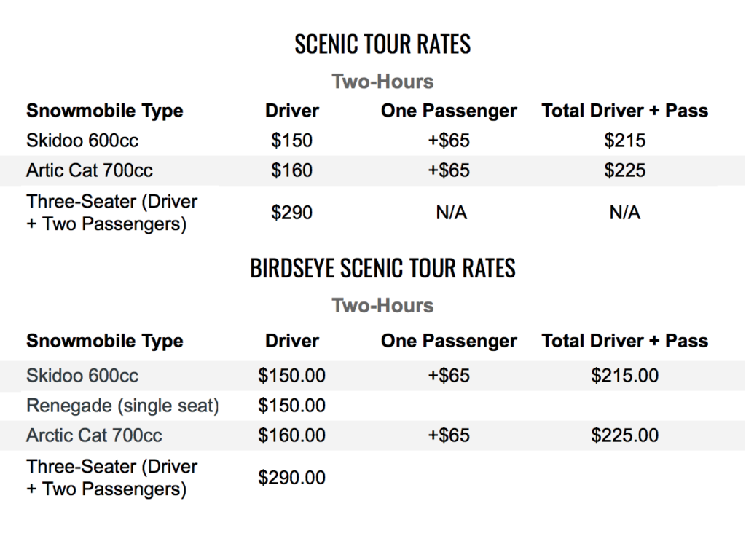
Task: Click the $225.00 Arctic Cat total
Action: click(x=624, y=435)
